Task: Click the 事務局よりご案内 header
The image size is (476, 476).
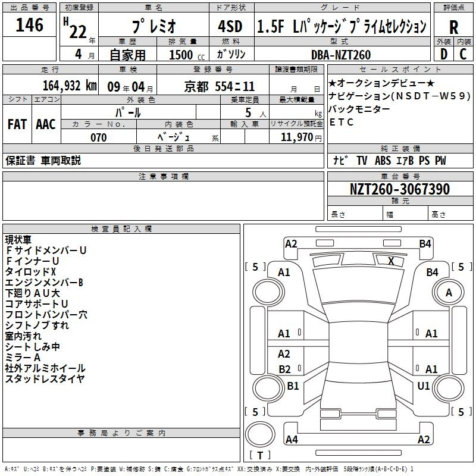Action: (x=121, y=433)
